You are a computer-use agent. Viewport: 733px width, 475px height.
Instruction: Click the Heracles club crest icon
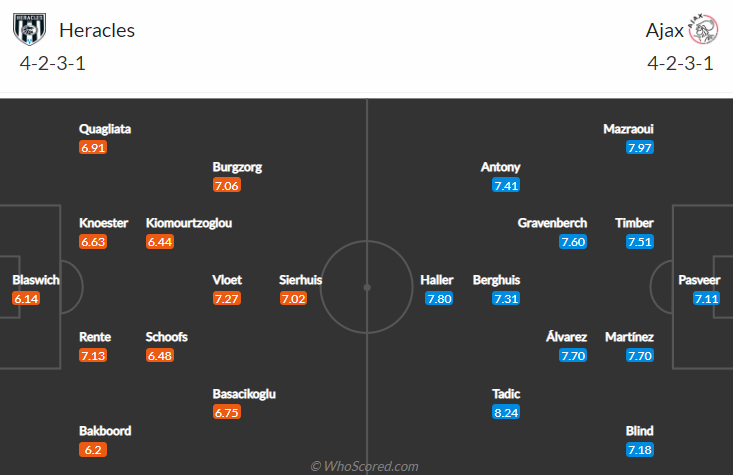pos(30,28)
